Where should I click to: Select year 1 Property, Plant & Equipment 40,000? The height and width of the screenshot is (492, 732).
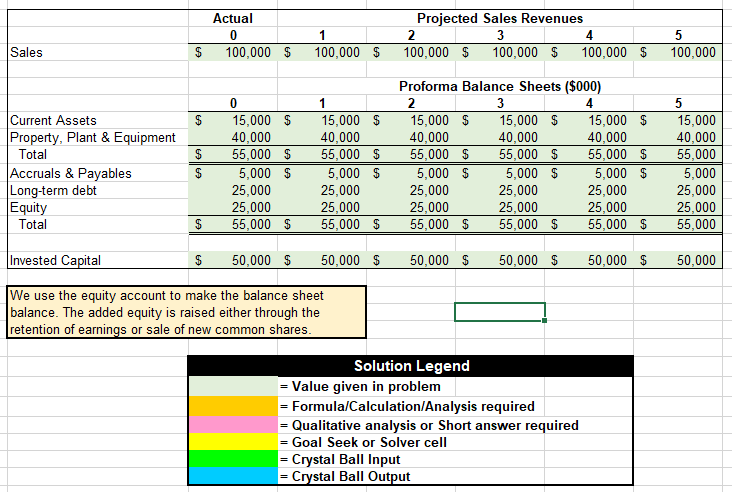pyautogui.click(x=340, y=137)
